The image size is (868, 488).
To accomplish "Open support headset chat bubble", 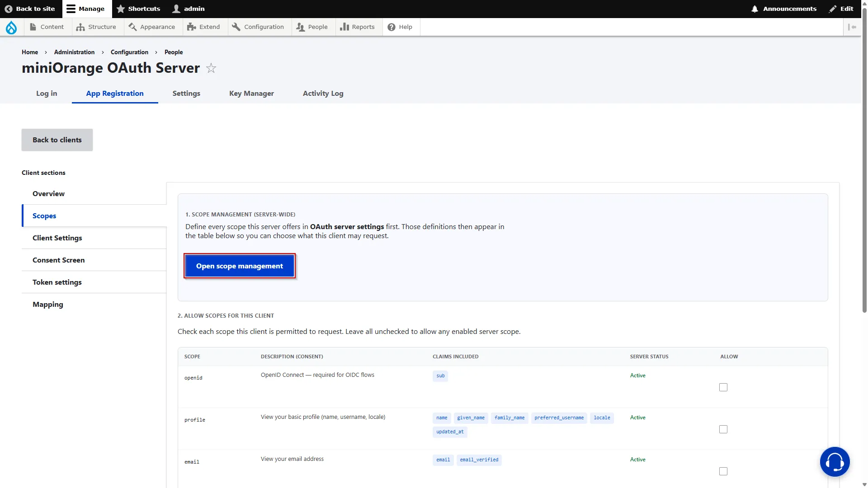I will pyautogui.click(x=835, y=462).
